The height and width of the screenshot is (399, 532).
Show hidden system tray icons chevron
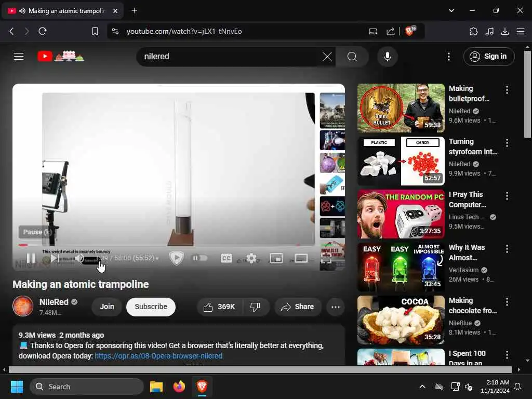tap(422, 387)
